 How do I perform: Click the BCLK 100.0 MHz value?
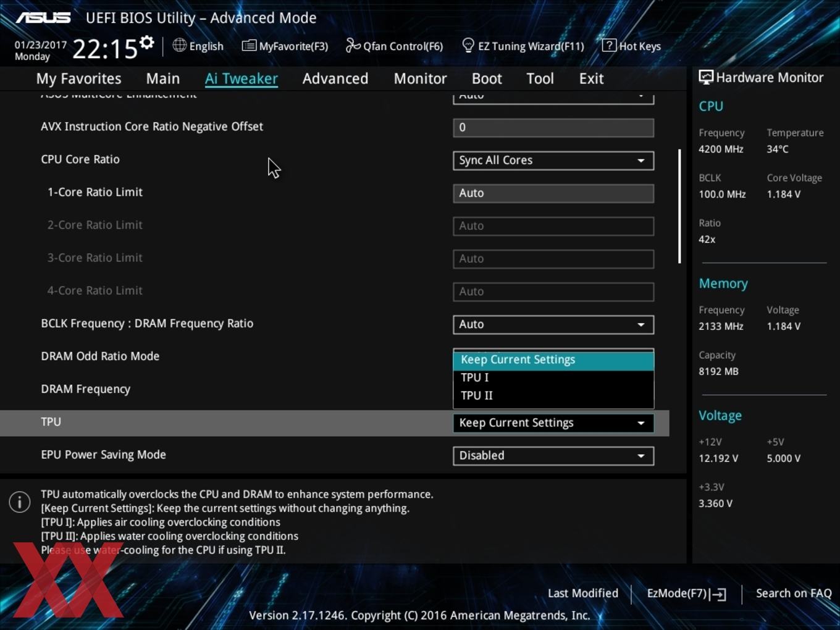coord(722,194)
